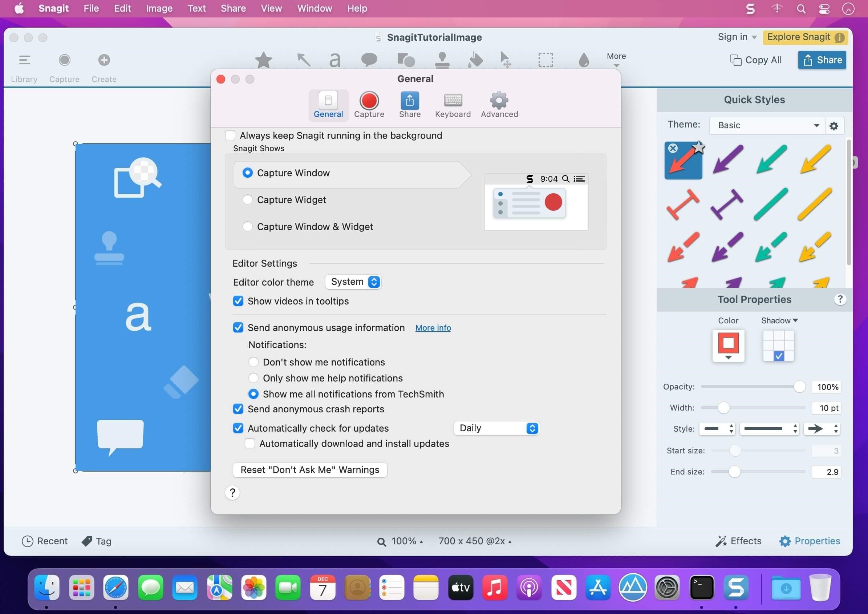Drag the Opacity slider in Tool Properties
This screenshot has height=614, width=868.
[799, 387]
